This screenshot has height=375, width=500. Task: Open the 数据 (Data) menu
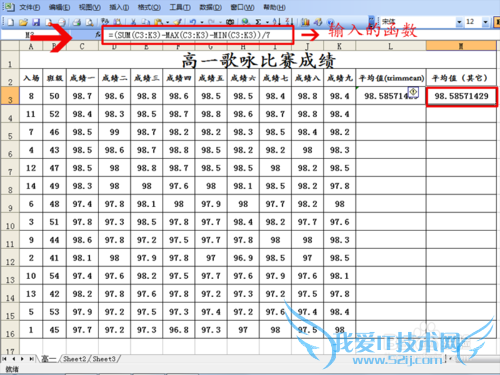point(211,7)
